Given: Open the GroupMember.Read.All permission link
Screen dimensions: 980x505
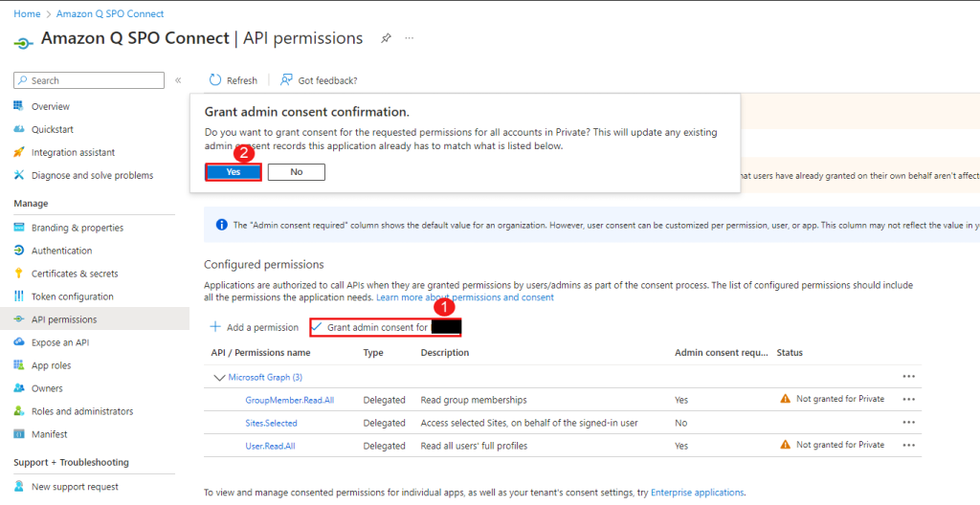Looking at the screenshot, I should (289, 400).
